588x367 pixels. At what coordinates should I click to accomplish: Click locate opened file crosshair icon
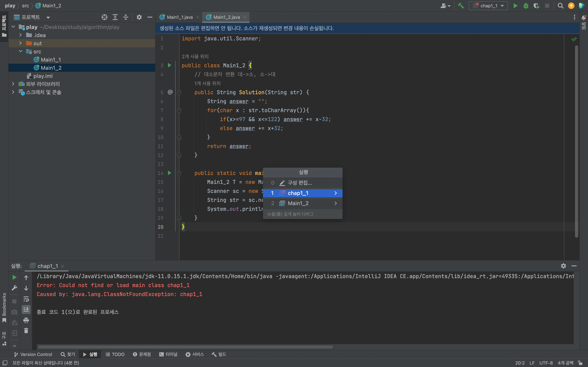click(105, 17)
